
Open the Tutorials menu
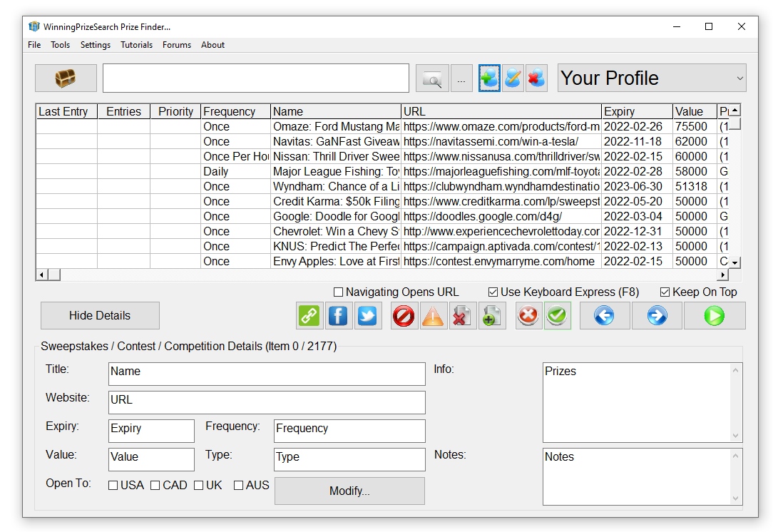pos(135,45)
